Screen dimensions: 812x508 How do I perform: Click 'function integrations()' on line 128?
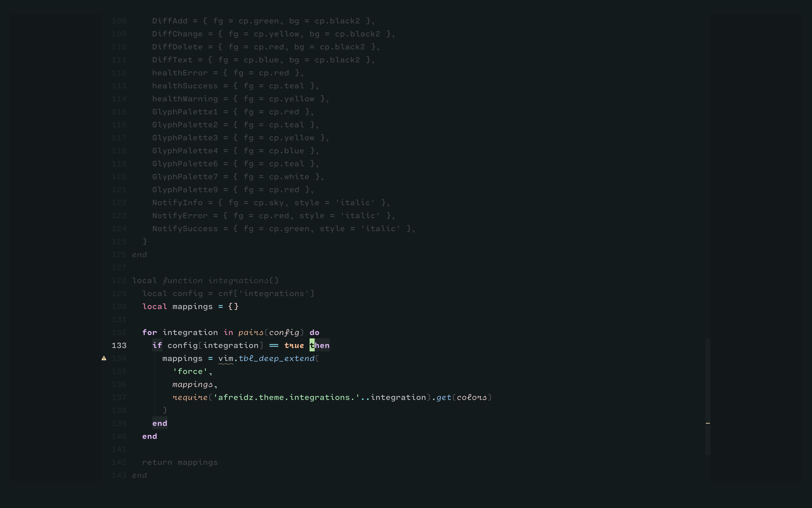[x=220, y=281]
